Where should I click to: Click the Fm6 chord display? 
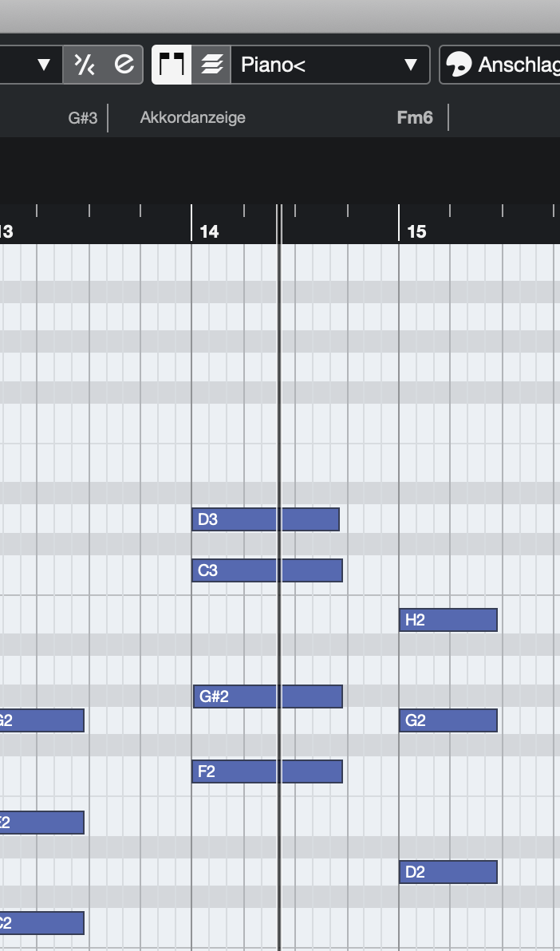pyautogui.click(x=415, y=118)
